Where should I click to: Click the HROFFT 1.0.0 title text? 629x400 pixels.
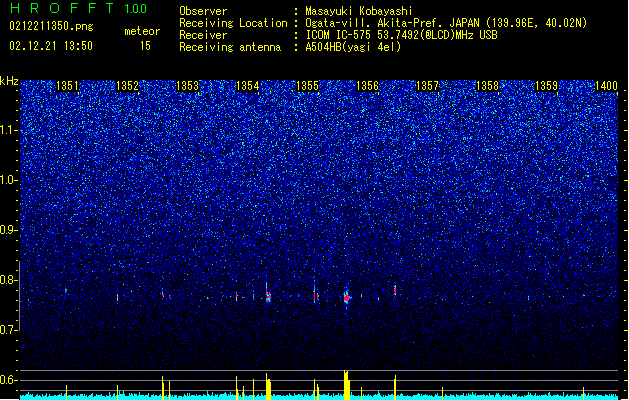(79, 8)
